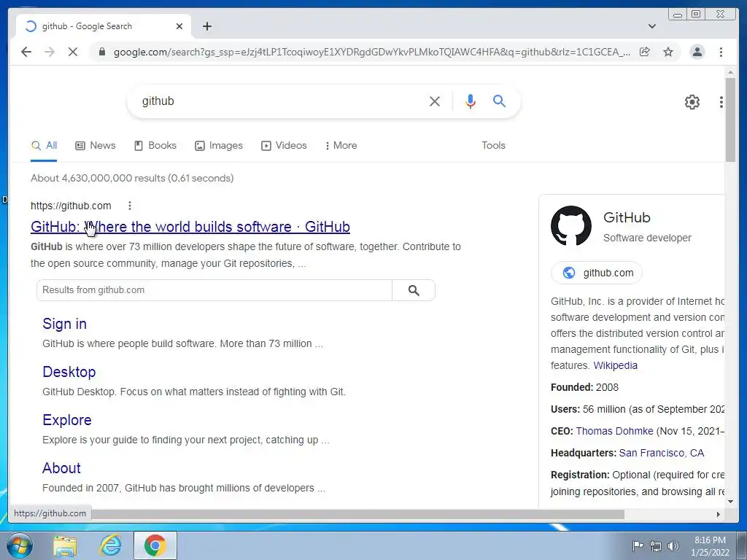Open the Wikipedia link
Image resolution: width=747 pixels, height=560 pixels.
[615, 365]
